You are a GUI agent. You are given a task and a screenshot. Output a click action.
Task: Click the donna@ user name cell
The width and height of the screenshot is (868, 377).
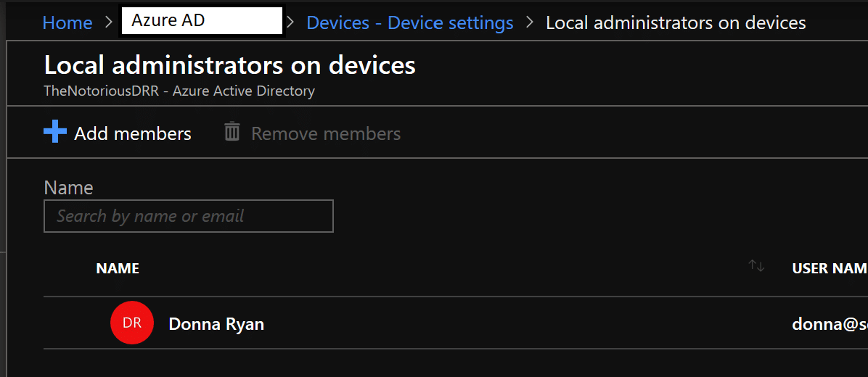(x=830, y=324)
